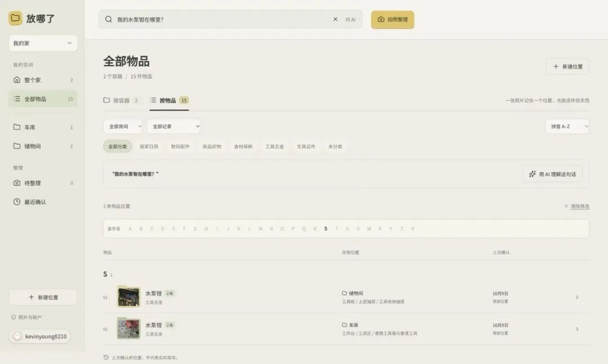Click the 车库 location of item 02

tap(350, 325)
